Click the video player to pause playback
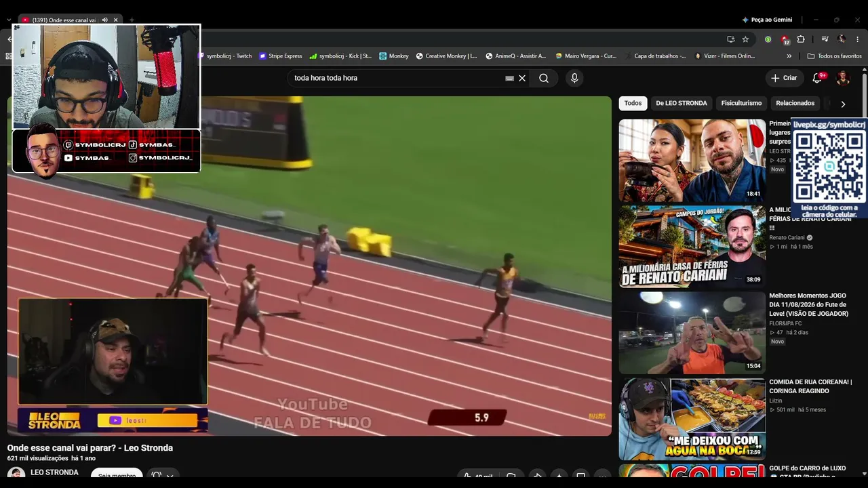The height and width of the screenshot is (488, 868). click(x=309, y=266)
